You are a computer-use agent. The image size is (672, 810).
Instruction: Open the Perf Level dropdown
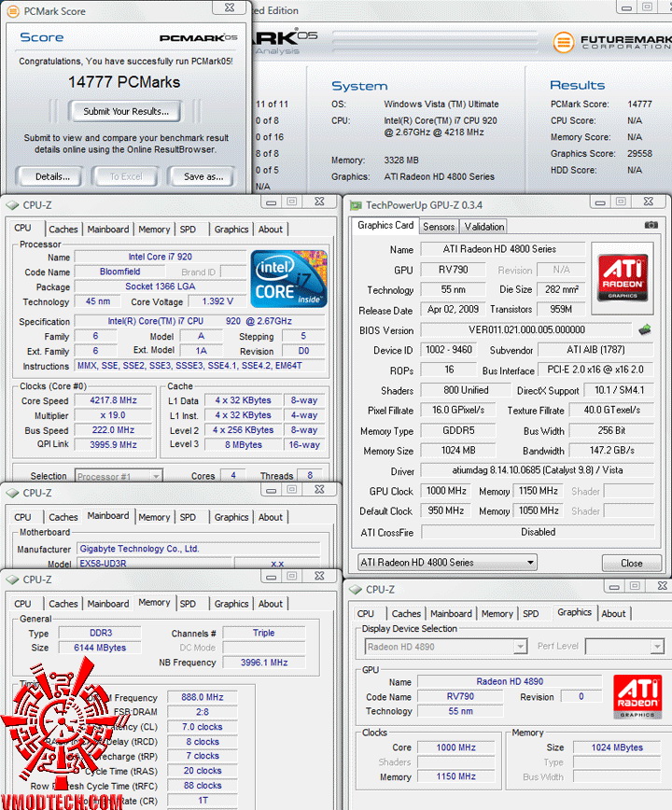(624, 647)
